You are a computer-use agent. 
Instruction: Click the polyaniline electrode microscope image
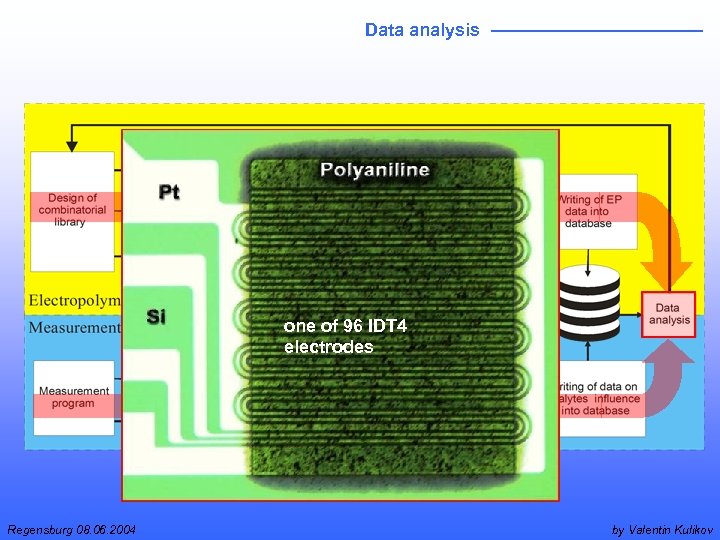[340, 315]
